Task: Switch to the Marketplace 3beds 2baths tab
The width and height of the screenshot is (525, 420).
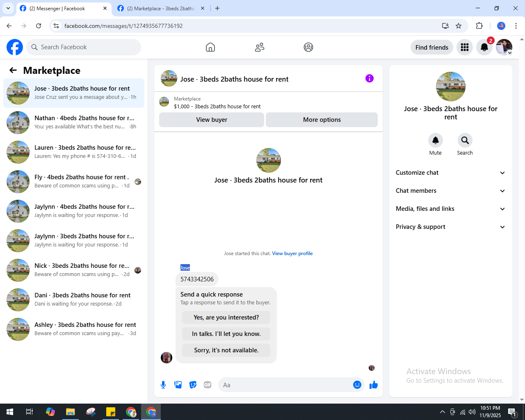Action: [x=161, y=8]
